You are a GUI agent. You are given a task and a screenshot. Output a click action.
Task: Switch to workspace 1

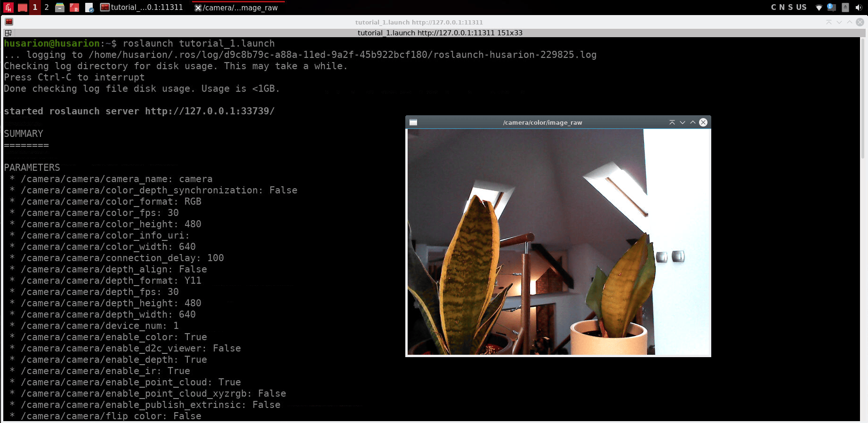click(35, 8)
